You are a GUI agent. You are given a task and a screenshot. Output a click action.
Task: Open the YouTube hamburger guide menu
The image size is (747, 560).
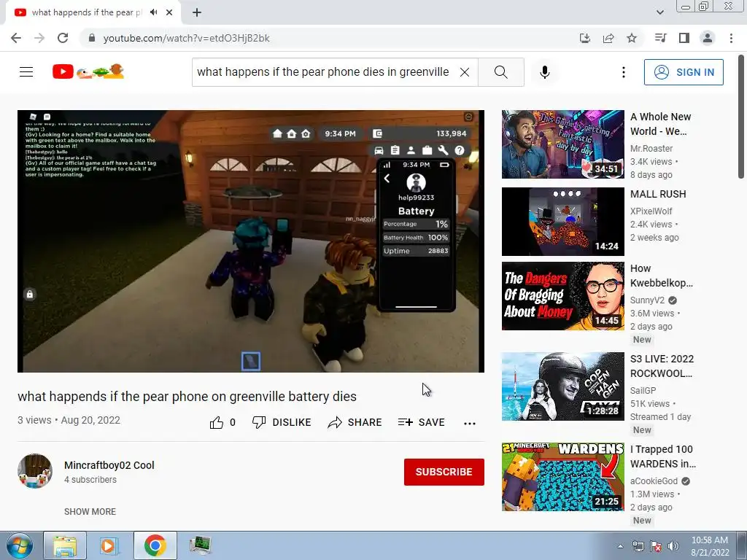26,72
